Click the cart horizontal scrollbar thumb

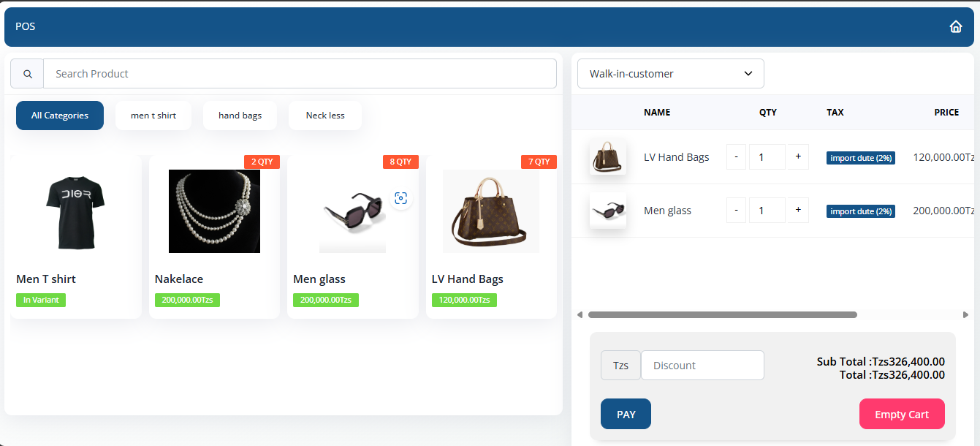[722, 315]
